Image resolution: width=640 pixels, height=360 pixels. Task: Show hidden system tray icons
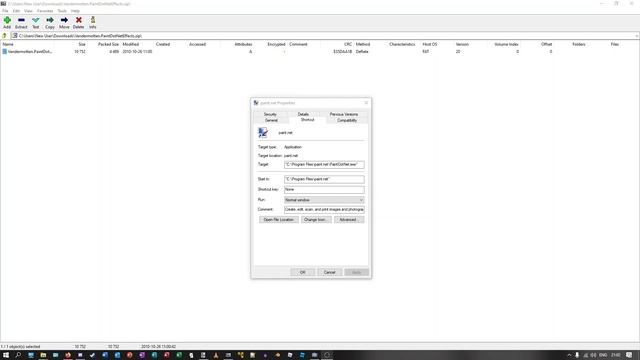[x=569, y=355]
